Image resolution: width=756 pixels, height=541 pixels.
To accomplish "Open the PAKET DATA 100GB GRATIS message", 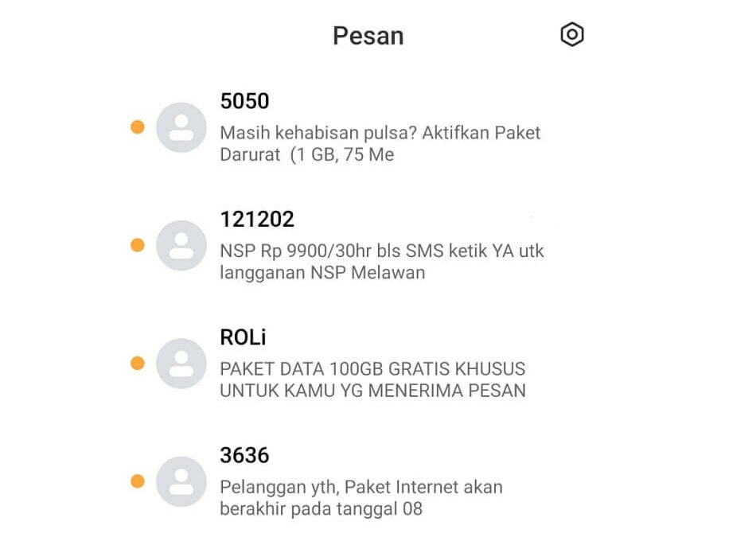I will tap(372, 379).
